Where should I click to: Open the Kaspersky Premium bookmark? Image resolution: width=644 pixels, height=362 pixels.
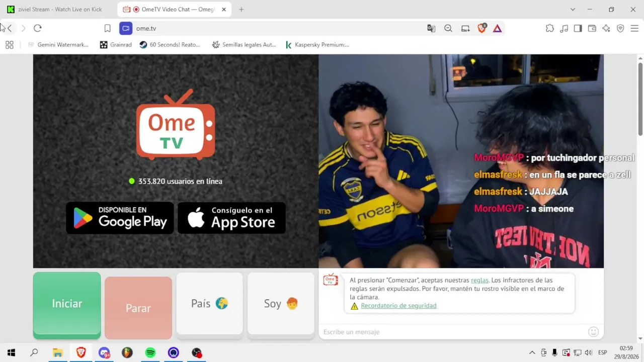click(x=317, y=45)
